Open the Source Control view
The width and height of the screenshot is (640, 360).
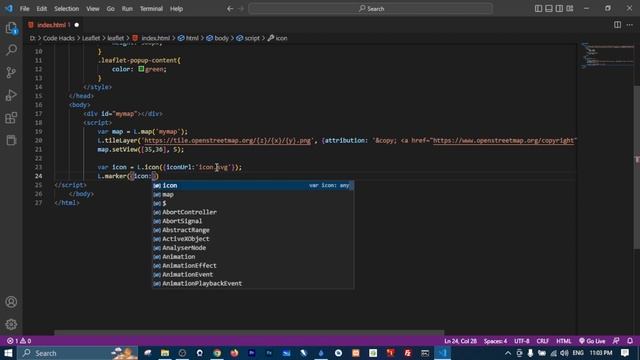[x=11, y=73]
